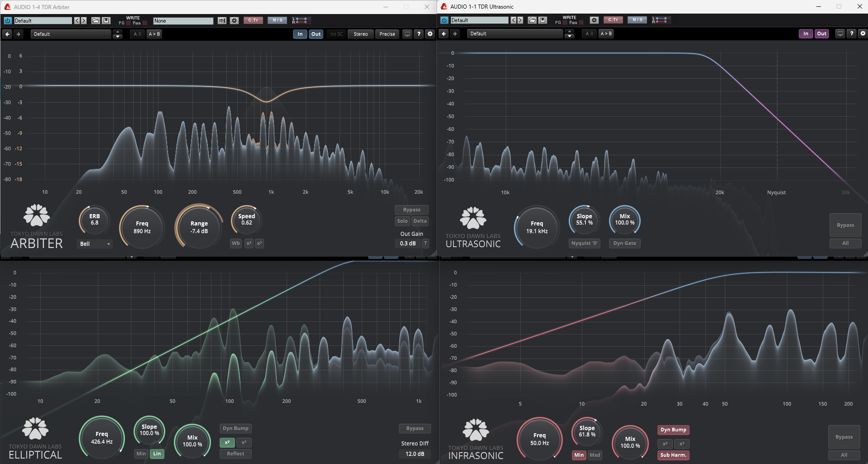This screenshot has height=464, width=868.
Task: Go to next preset in Arbiter host bar
Action: [84, 20]
